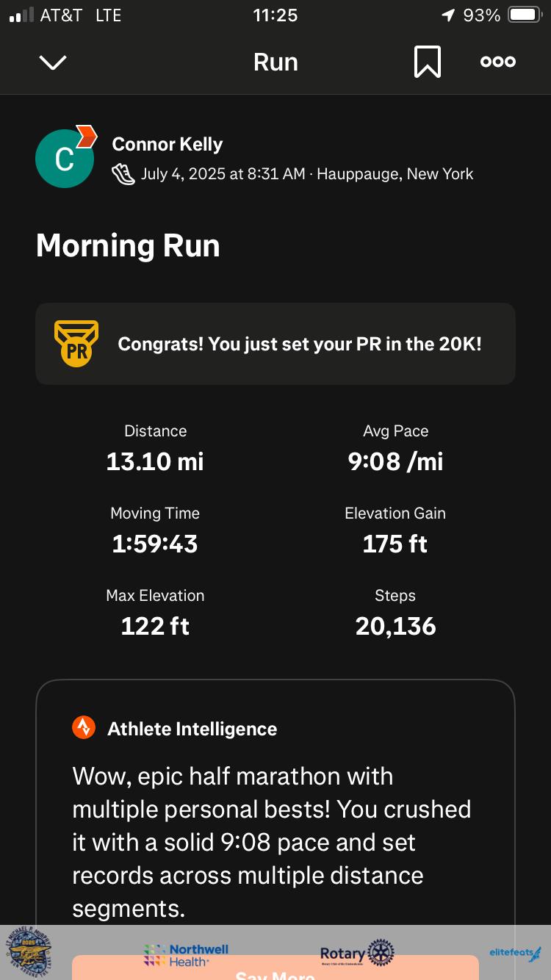Tap the Max Elevation 122 ft stat
Image resolution: width=551 pixels, height=980 pixels.
[155, 613]
